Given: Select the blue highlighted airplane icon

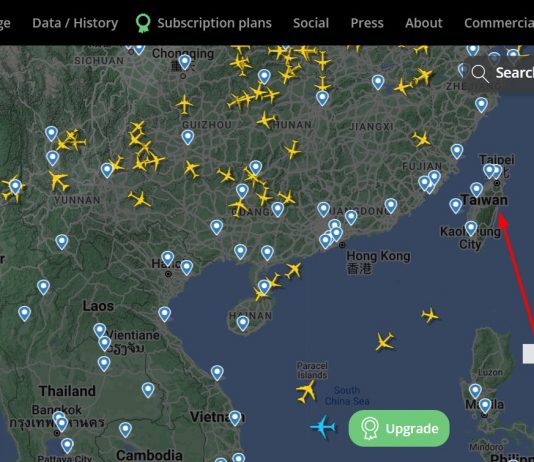Looking at the screenshot, I should 323,426.
